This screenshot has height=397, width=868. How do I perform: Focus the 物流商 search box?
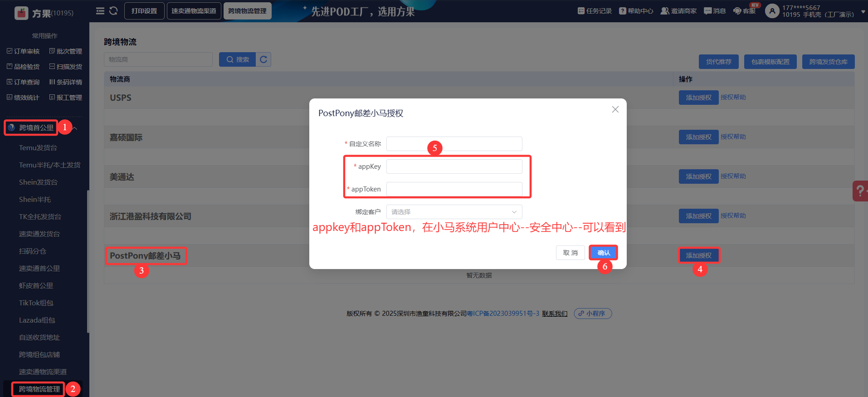pos(158,59)
